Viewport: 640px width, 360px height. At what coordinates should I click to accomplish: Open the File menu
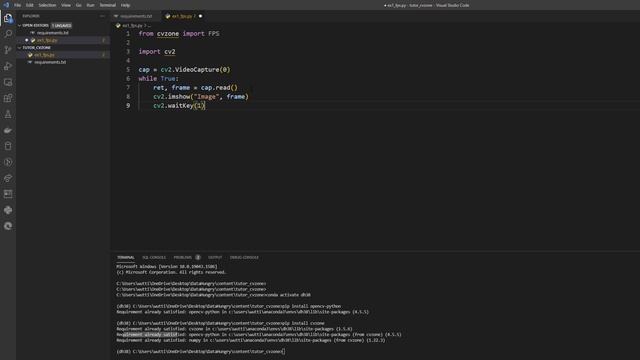click(18, 5)
